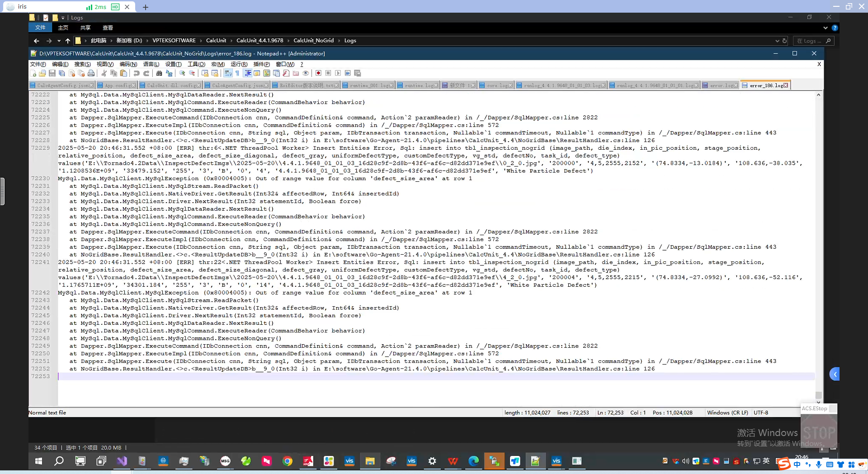Launch Google Chrome from taskbar
Screen dimensions: 868x474
click(288, 461)
